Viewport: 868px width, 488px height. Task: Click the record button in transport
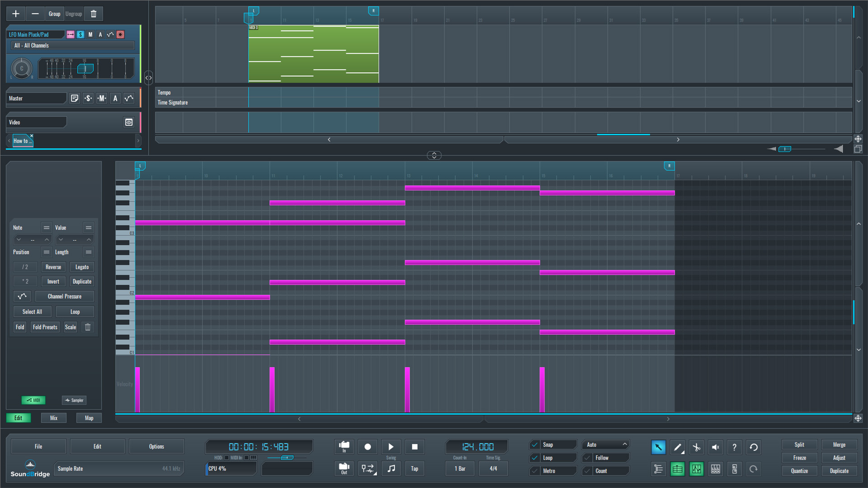[368, 446]
